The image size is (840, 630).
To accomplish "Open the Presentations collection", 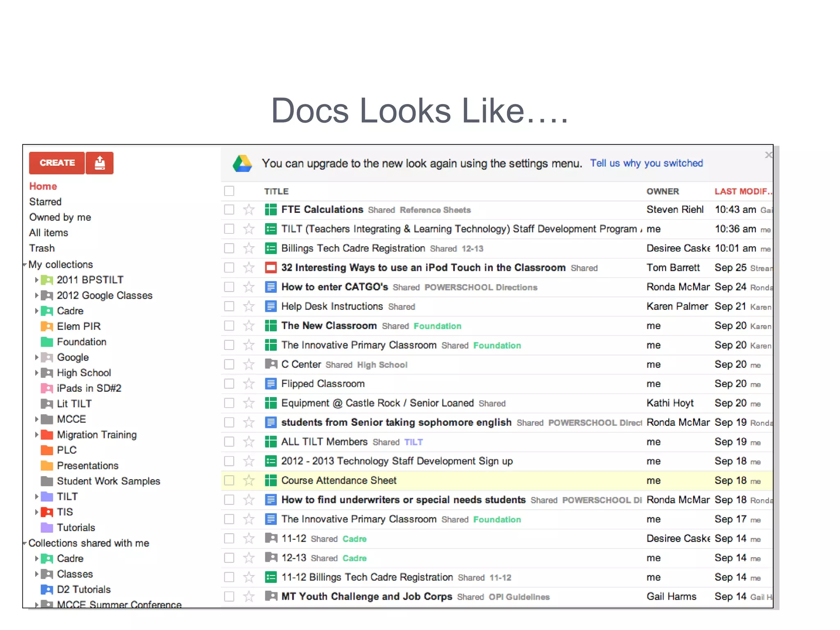I will [x=88, y=466].
